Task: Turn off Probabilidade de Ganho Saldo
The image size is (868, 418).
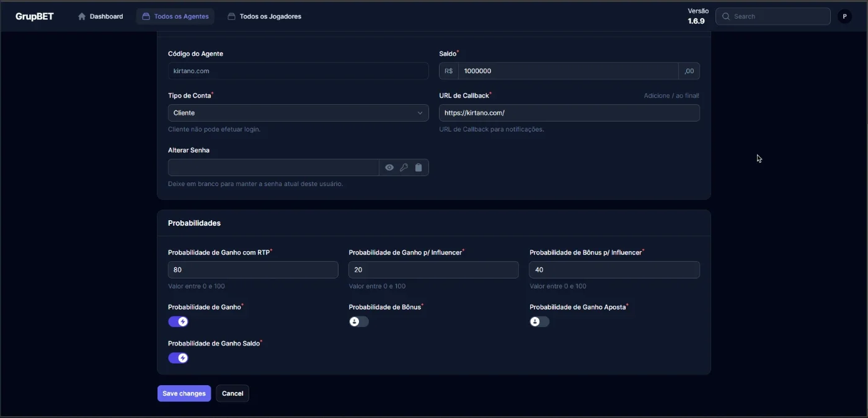Action: (x=178, y=358)
